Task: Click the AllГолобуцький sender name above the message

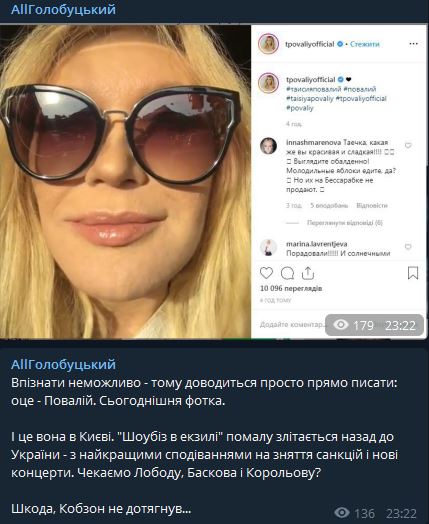Action: pos(63,364)
